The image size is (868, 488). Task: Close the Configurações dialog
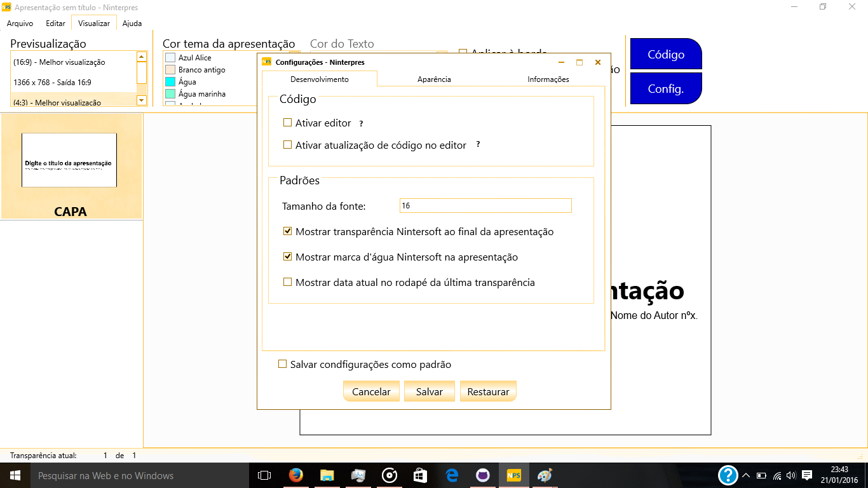click(598, 62)
